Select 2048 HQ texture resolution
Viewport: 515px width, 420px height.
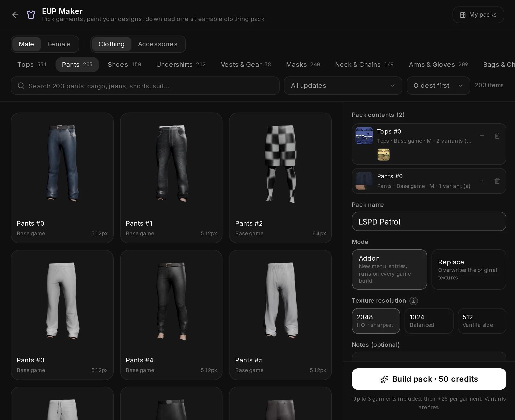376,321
